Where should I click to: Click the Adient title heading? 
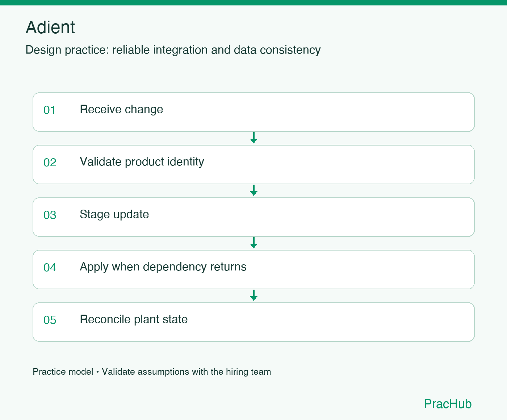click(x=50, y=28)
